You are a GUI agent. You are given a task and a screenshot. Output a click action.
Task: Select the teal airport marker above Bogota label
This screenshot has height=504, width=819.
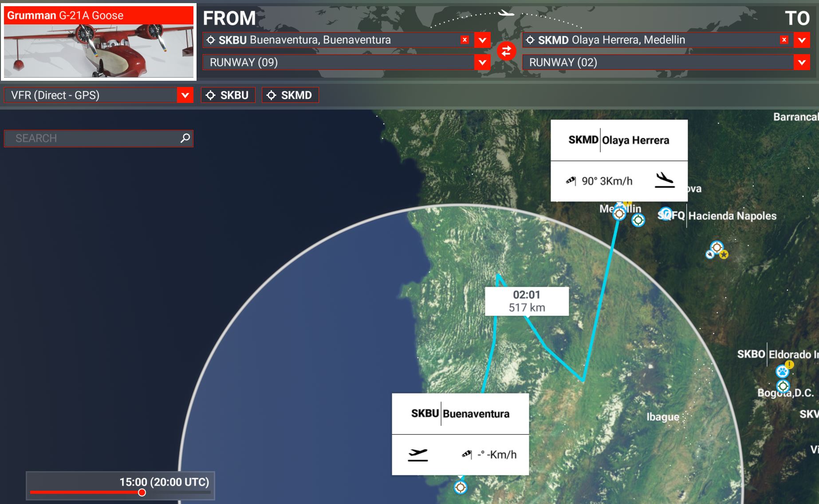point(783,386)
